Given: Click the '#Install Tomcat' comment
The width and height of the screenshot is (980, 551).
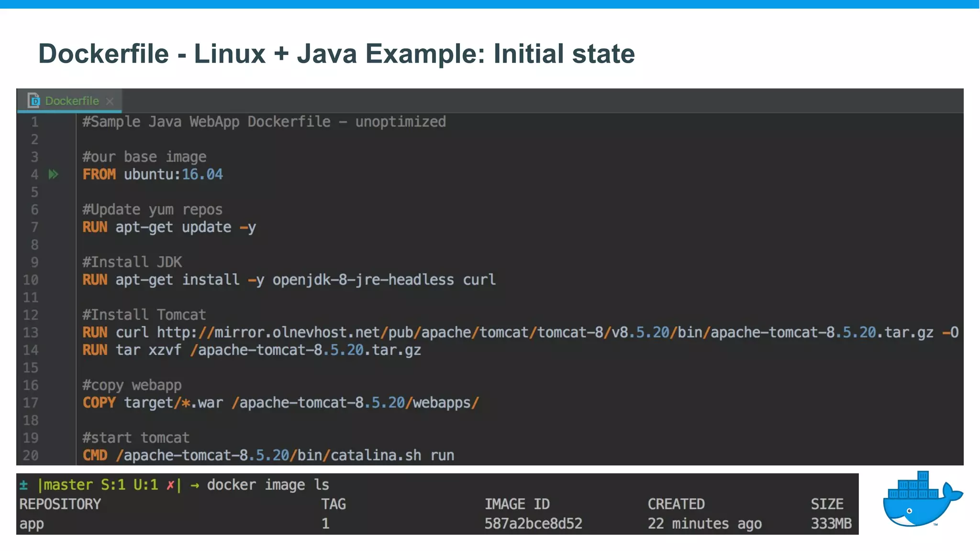Looking at the screenshot, I should pos(144,315).
